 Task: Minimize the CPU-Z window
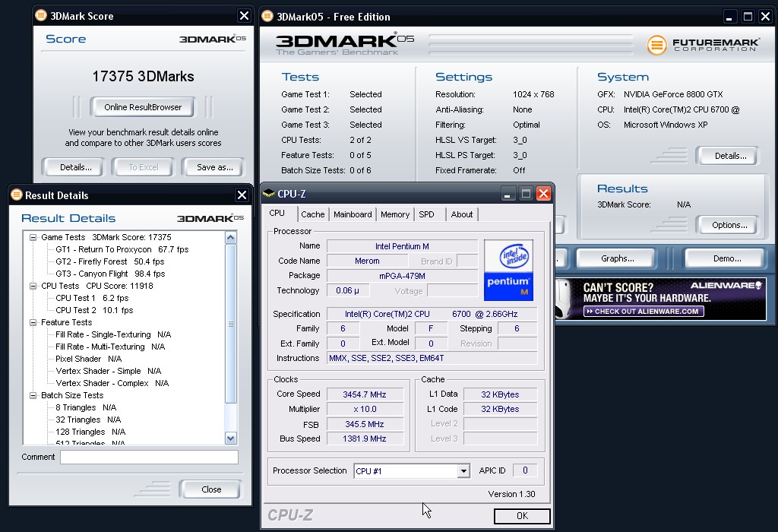pyautogui.click(x=507, y=194)
